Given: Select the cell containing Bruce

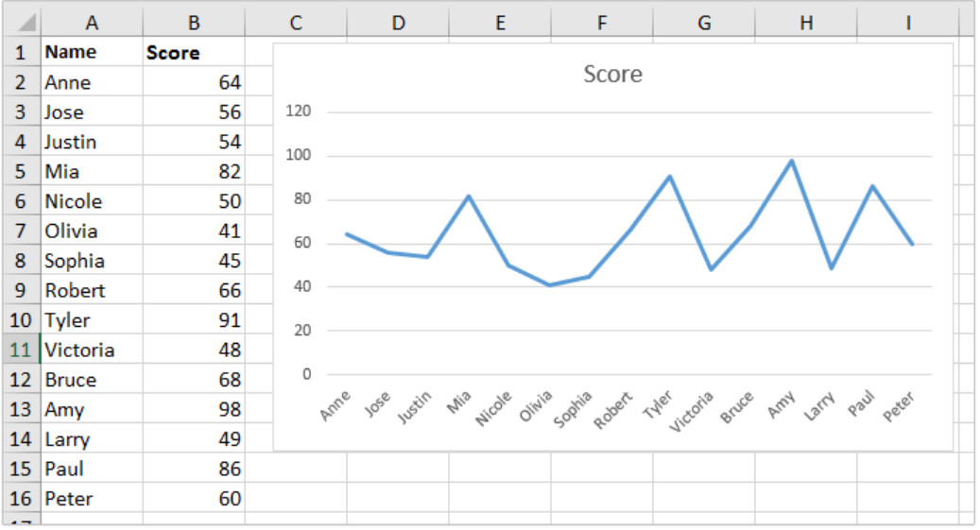Looking at the screenshot, I should click(x=92, y=380).
